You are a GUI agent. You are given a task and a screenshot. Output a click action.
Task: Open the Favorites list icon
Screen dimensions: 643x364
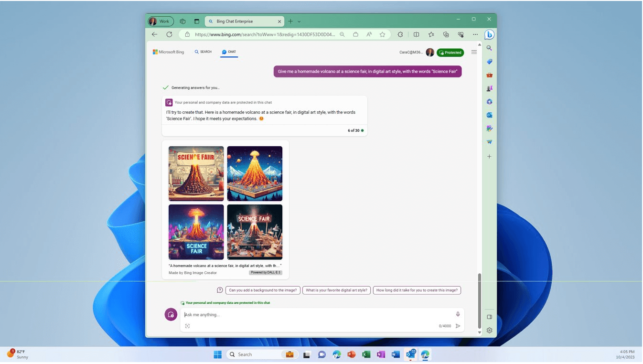click(x=431, y=34)
